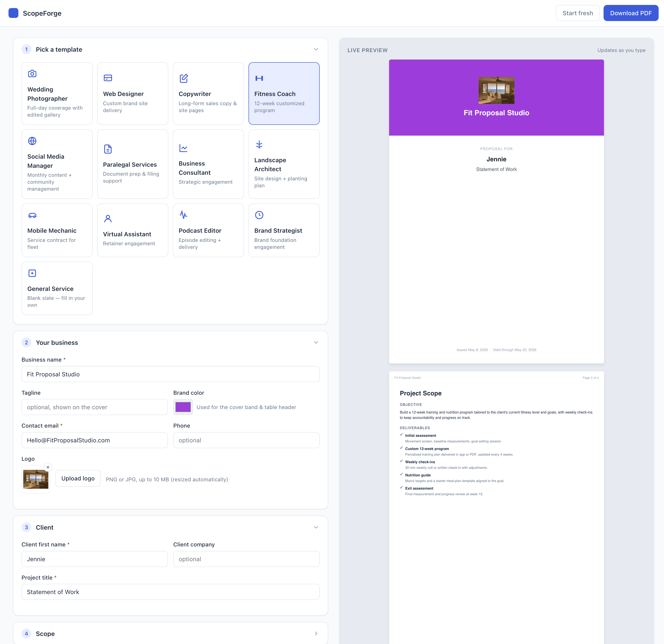The image size is (664, 644).
Task: Click the Project title input field
Action: click(x=170, y=592)
